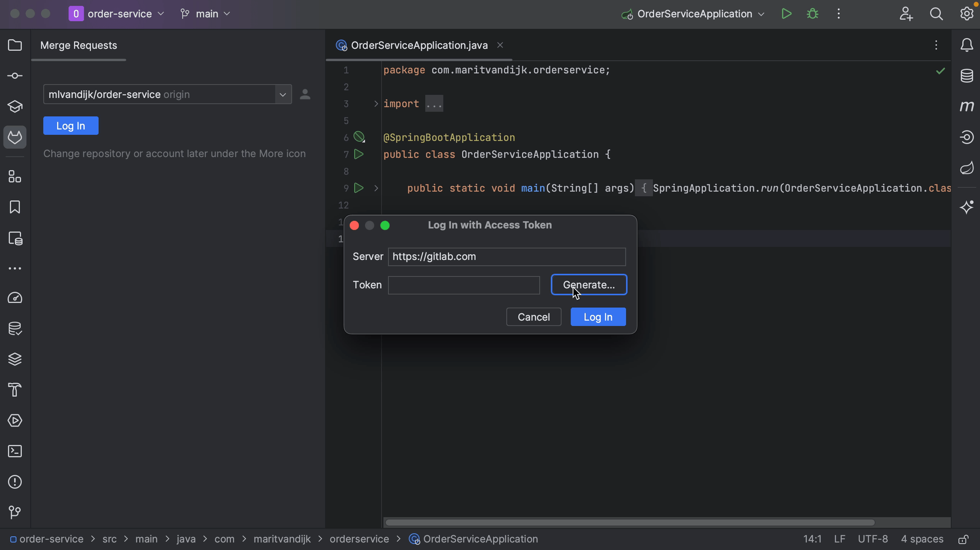Expand the import statements disclosure triangle
Screen dimensions: 980x550
[x=376, y=104]
